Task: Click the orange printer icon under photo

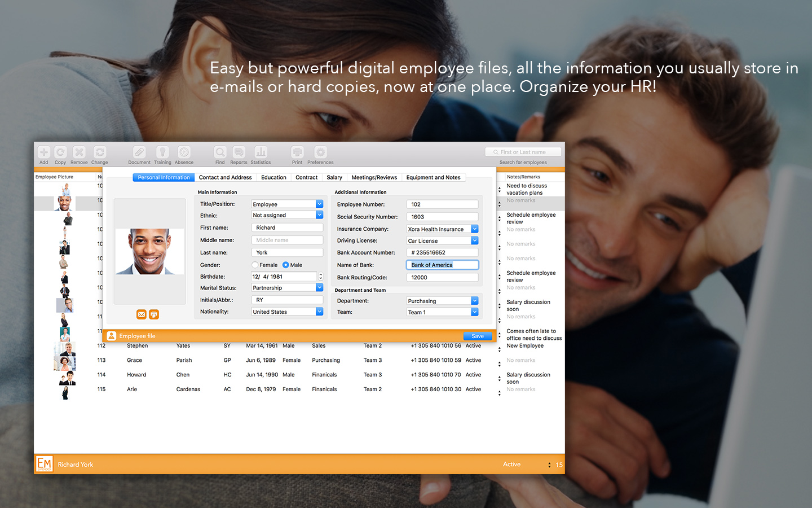Action: click(x=154, y=314)
